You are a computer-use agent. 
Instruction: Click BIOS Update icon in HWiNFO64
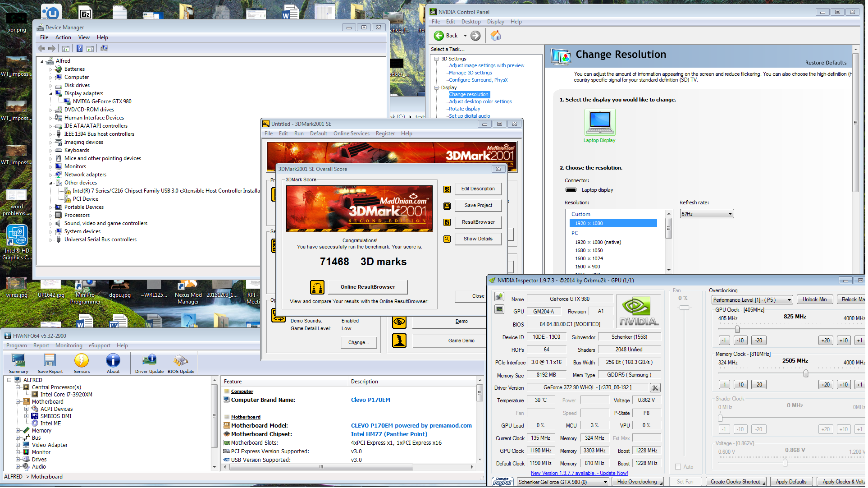pos(181,364)
